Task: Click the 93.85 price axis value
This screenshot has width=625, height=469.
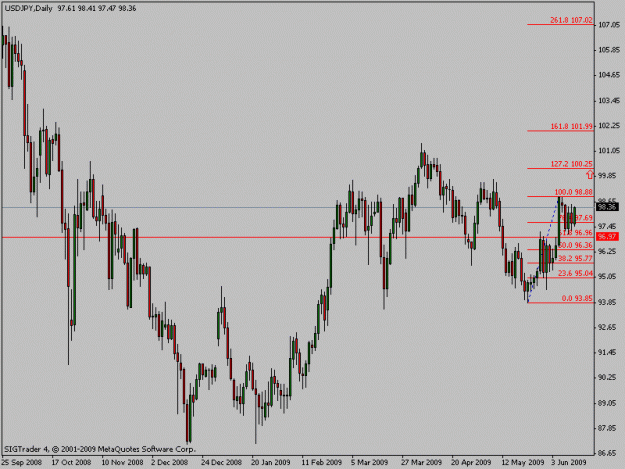Action: 609,302
